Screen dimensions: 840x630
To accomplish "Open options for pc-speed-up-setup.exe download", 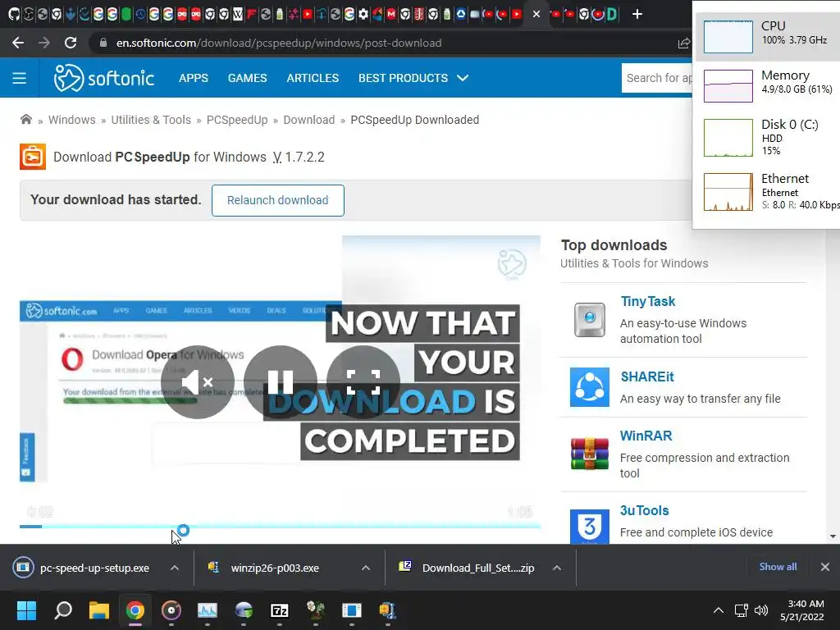I will tap(175, 568).
